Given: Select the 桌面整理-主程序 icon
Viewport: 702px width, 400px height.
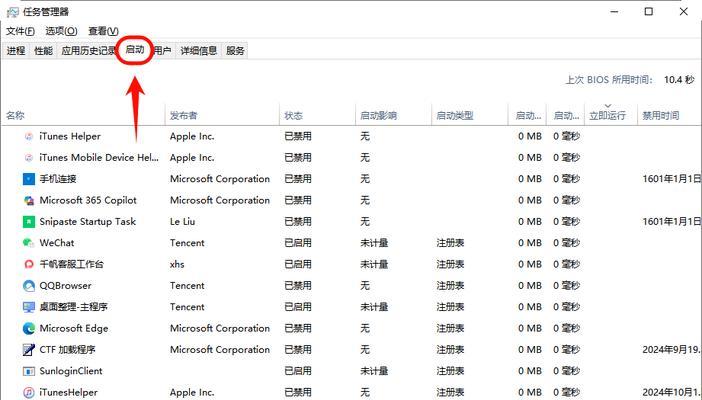Looking at the screenshot, I should [29, 307].
